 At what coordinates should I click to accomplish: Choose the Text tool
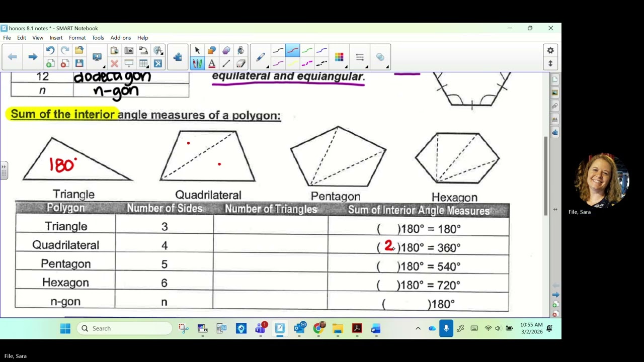click(x=212, y=63)
